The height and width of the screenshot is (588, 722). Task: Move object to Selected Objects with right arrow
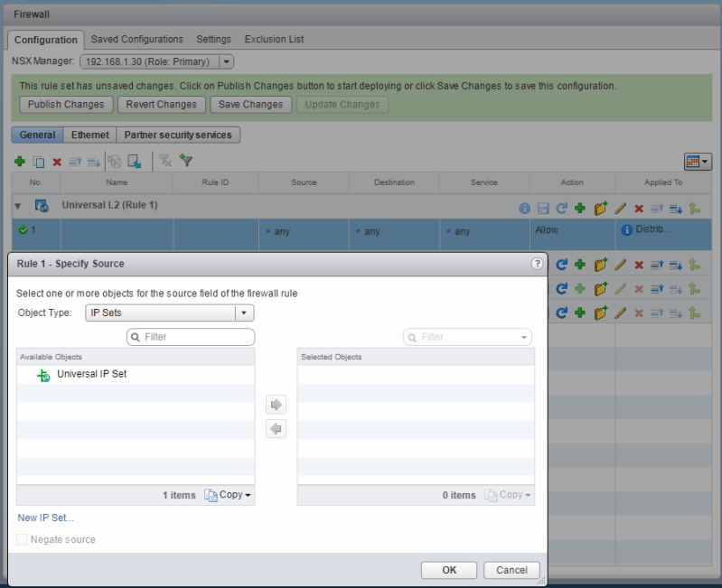(277, 404)
